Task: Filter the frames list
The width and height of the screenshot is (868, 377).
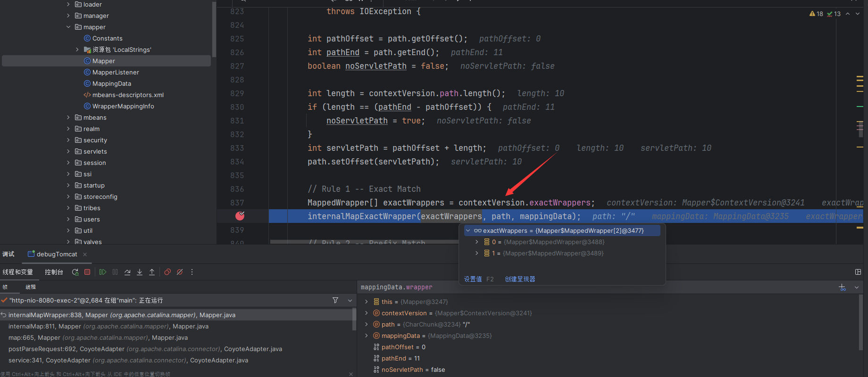Action: coord(335,300)
